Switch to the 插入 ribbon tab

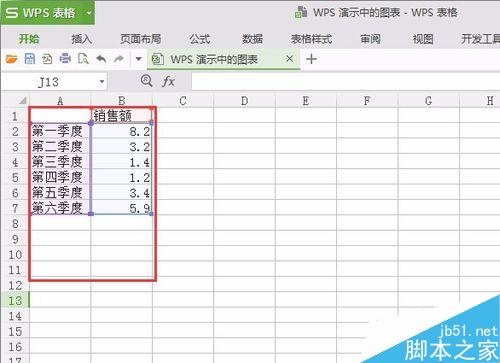click(x=81, y=39)
